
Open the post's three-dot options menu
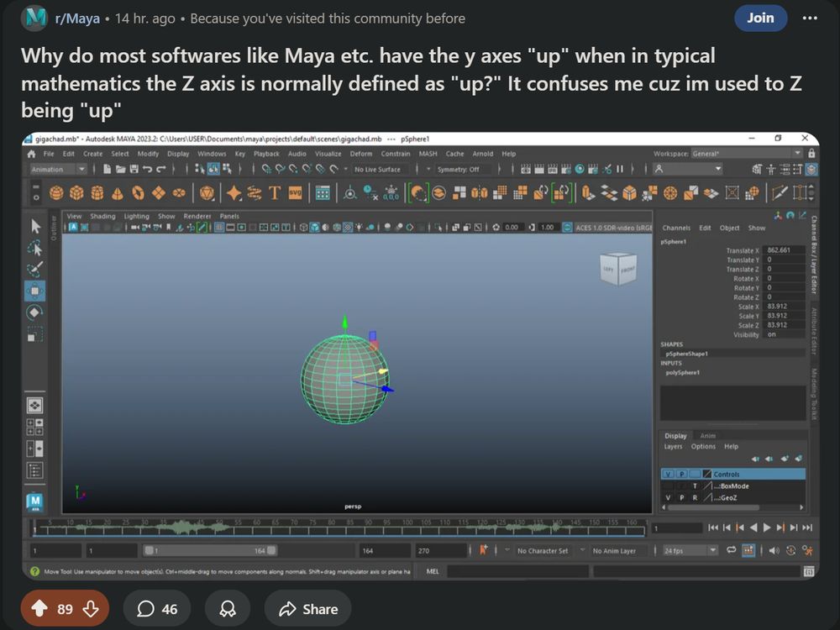click(x=810, y=18)
